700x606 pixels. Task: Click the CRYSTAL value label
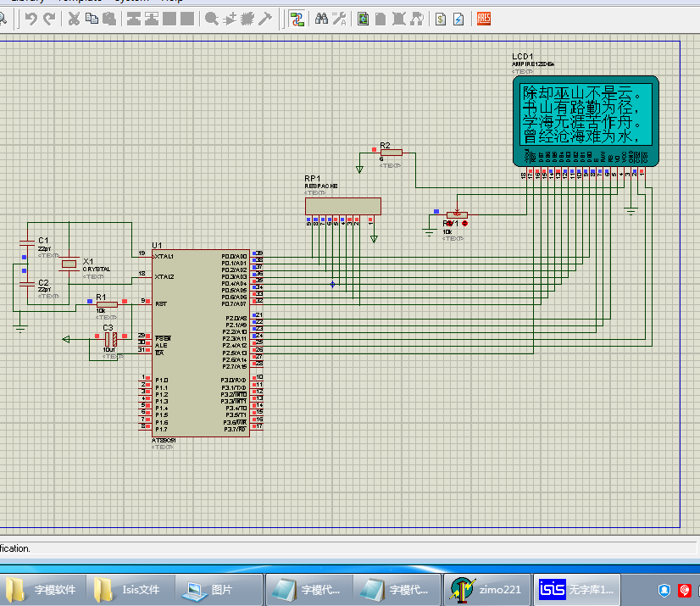(97, 270)
